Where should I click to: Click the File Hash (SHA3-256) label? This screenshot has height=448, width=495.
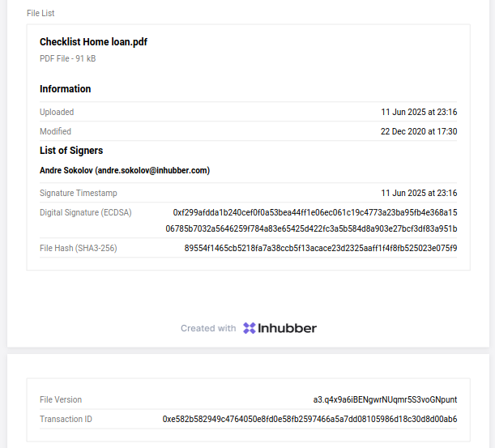(x=79, y=248)
